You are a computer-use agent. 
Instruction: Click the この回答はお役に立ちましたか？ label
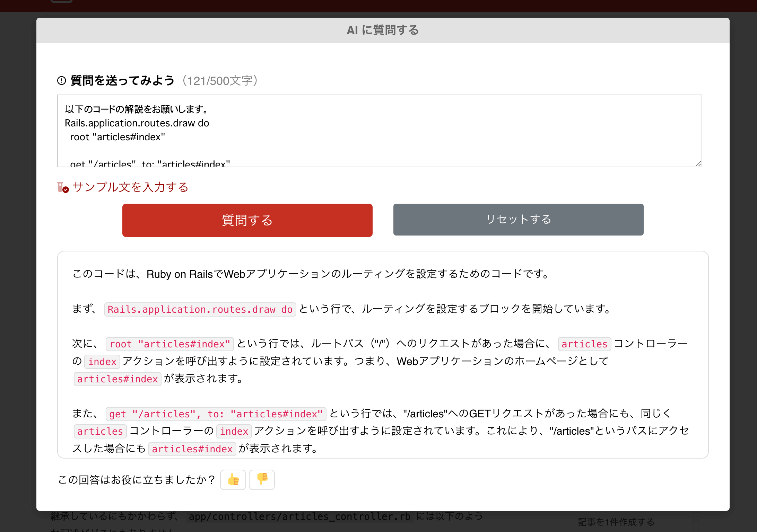(136, 480)
